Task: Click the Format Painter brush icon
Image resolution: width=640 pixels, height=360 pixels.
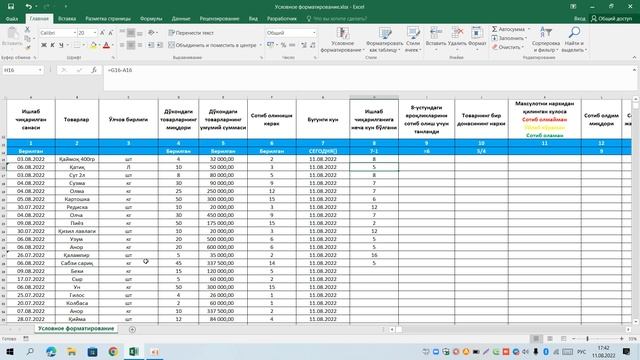Action: click(27, 47)
